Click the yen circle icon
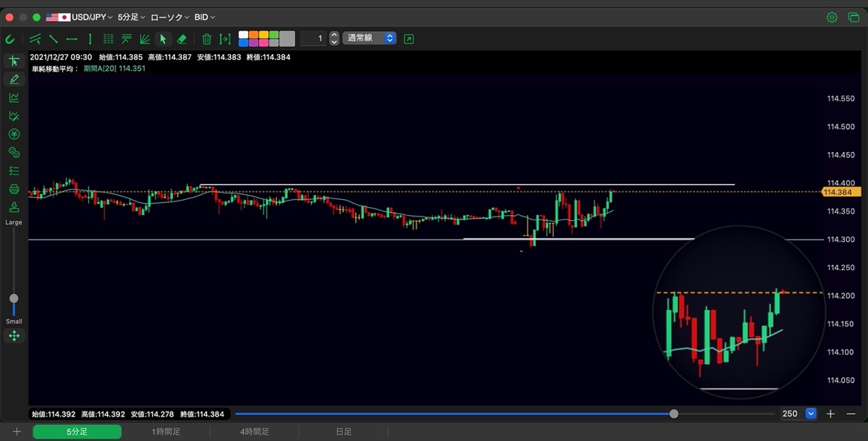Viewport: 868px width, 441px height. point(14,134)
